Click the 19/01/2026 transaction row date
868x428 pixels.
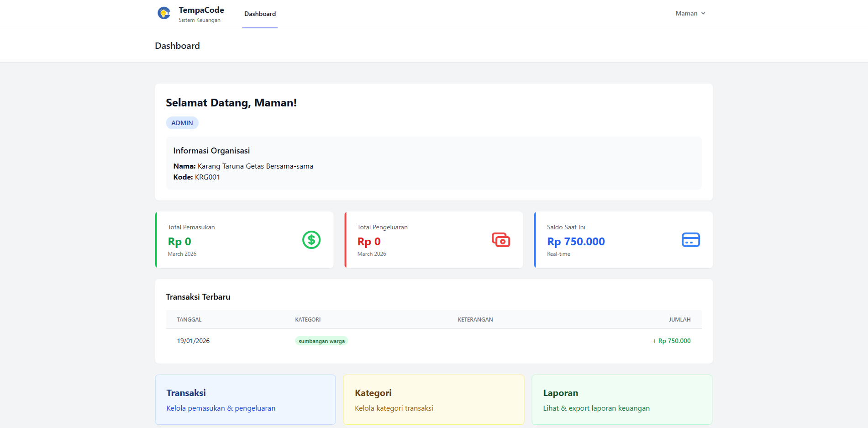(x=193, y=341)
